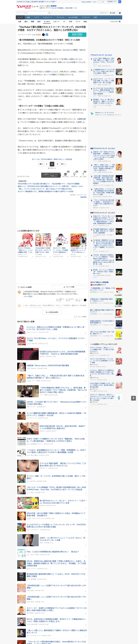Select the ランキング navigation tab

tap(86, 17)
